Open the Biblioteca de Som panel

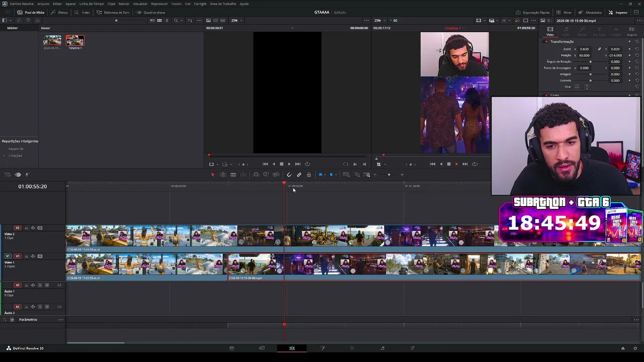coord(113,12)
